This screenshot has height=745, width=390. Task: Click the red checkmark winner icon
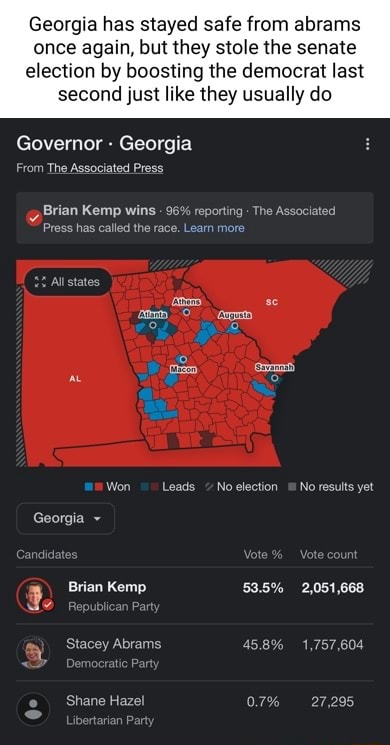click(x=33, y=219)
